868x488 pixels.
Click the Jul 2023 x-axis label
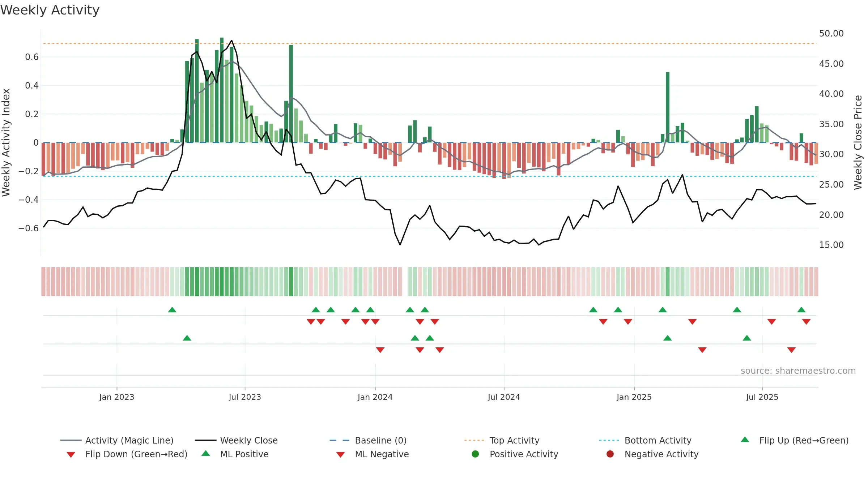(245, 397)
